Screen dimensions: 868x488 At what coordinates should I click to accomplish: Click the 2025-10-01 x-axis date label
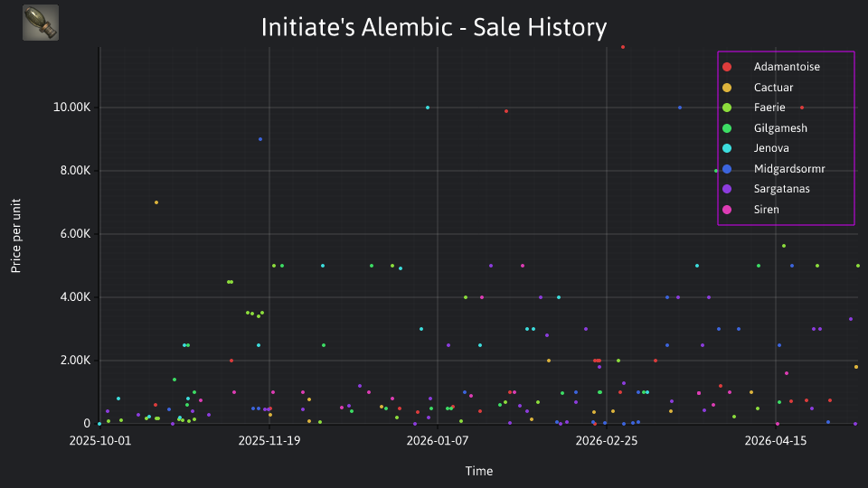100,441
